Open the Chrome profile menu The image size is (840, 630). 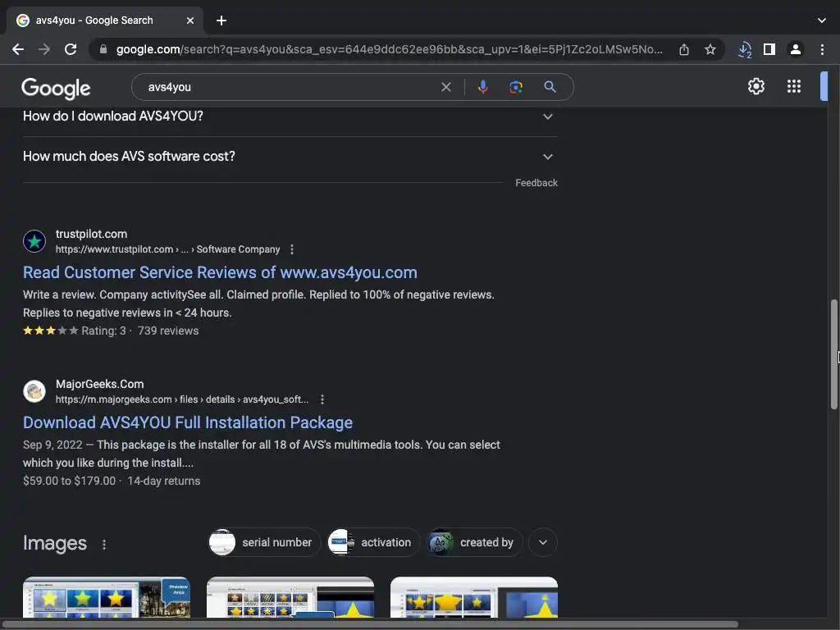tap(796, 50)
